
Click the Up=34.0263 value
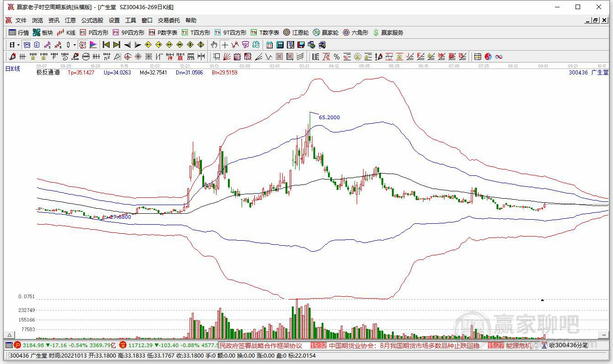tap(117, 72)
